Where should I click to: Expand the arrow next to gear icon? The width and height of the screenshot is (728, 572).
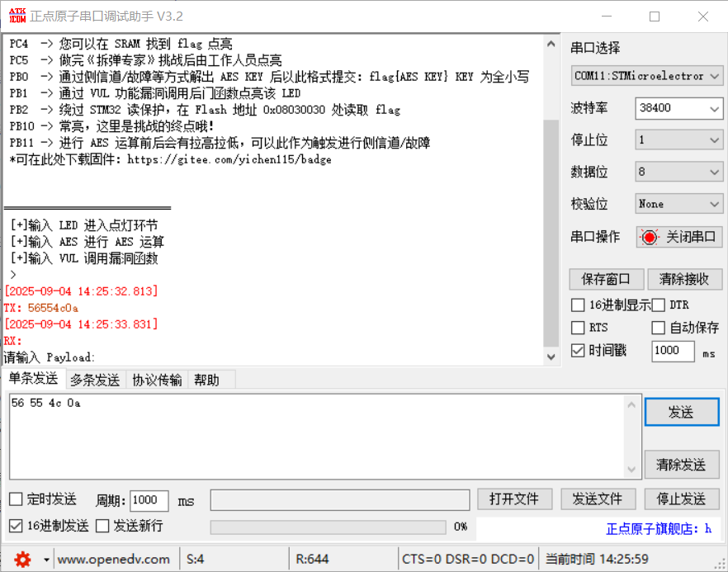[x=46, y=560]
